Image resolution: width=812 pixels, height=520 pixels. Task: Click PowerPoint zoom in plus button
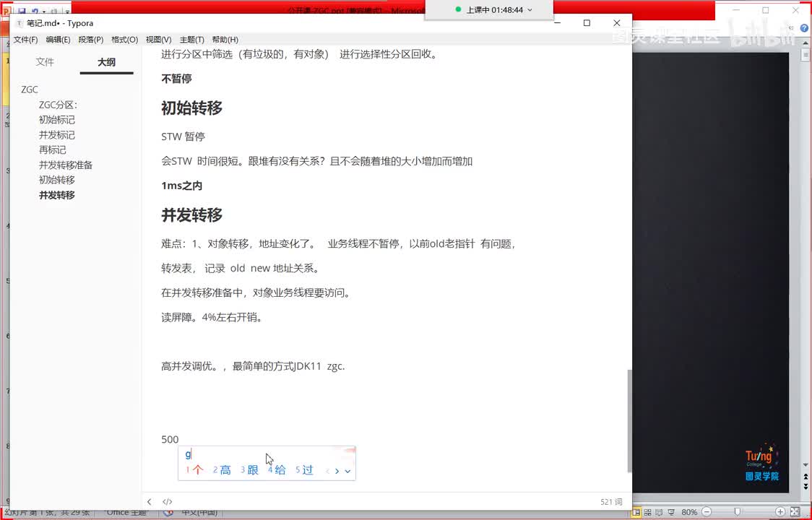click(x=780, y=512)
